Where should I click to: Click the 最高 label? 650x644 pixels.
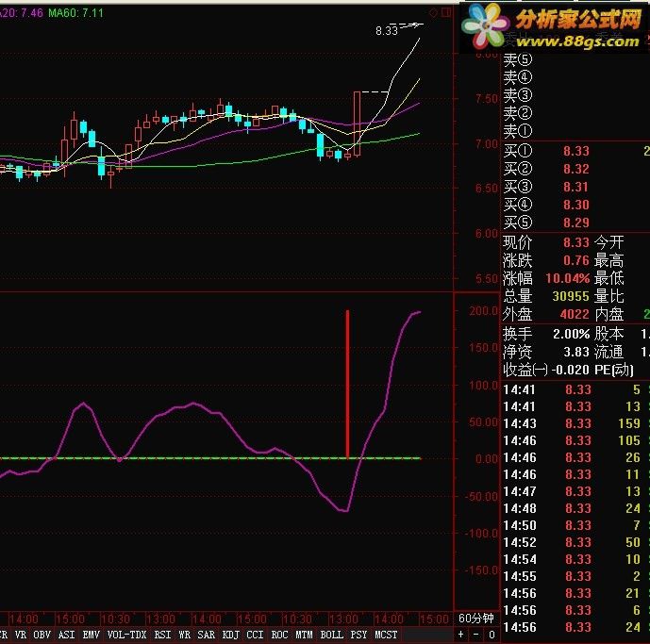coord(608,260)
